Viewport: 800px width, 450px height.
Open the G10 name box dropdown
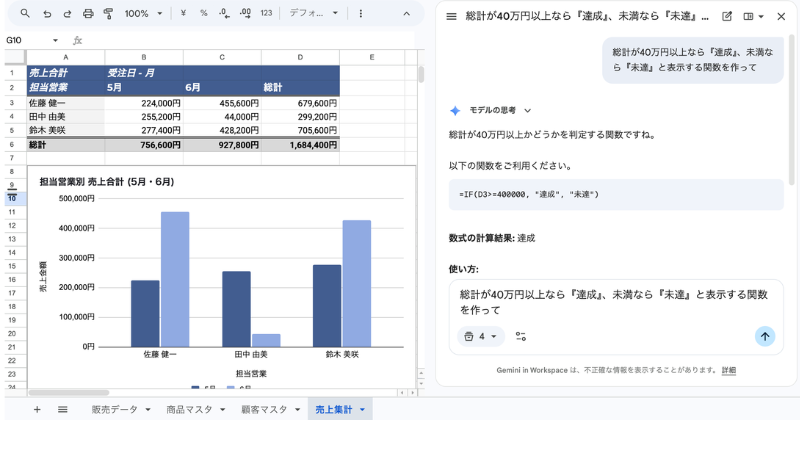tap(55, 40)
